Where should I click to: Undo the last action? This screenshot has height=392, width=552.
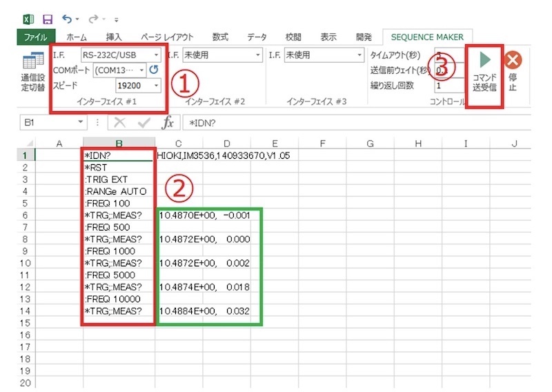66,19
